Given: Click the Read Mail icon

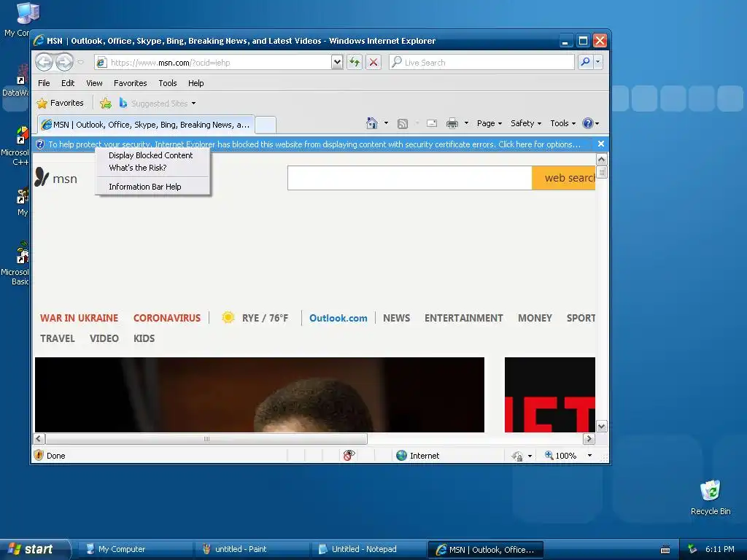Looking at the screenshot, I should point(432,123).
